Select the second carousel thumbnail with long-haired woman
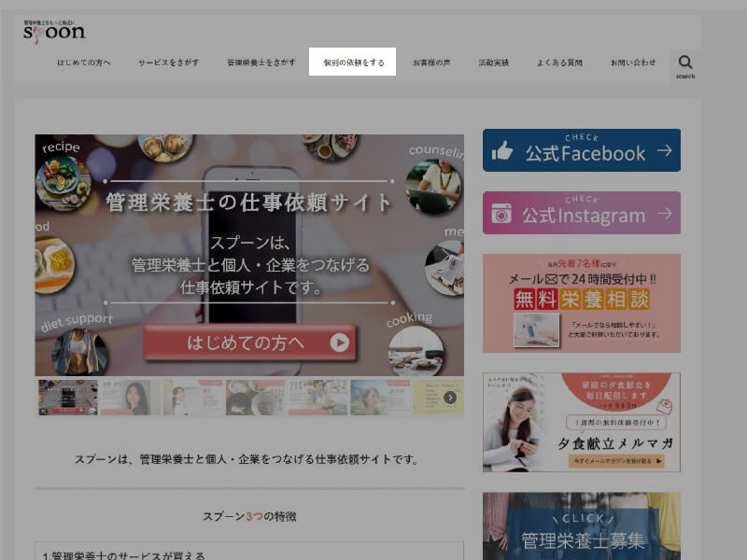 coord(130,398)
